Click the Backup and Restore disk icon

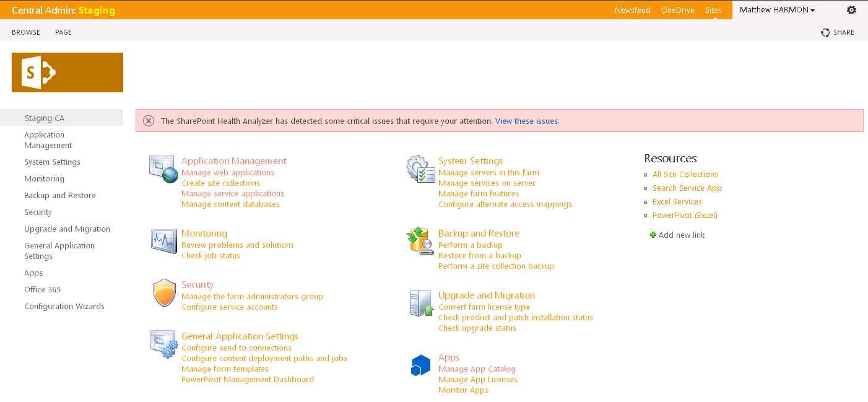[421, 241]
